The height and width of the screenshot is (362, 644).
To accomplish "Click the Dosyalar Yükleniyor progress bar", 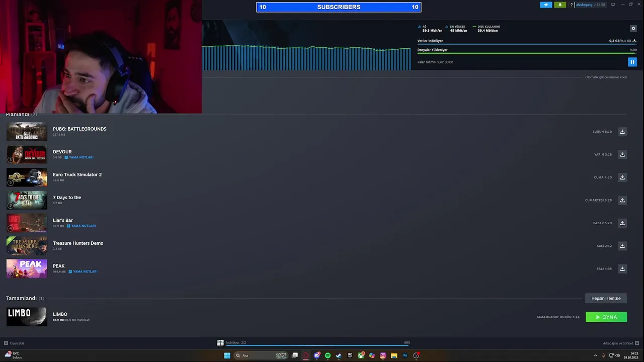I will coord(527,53).
